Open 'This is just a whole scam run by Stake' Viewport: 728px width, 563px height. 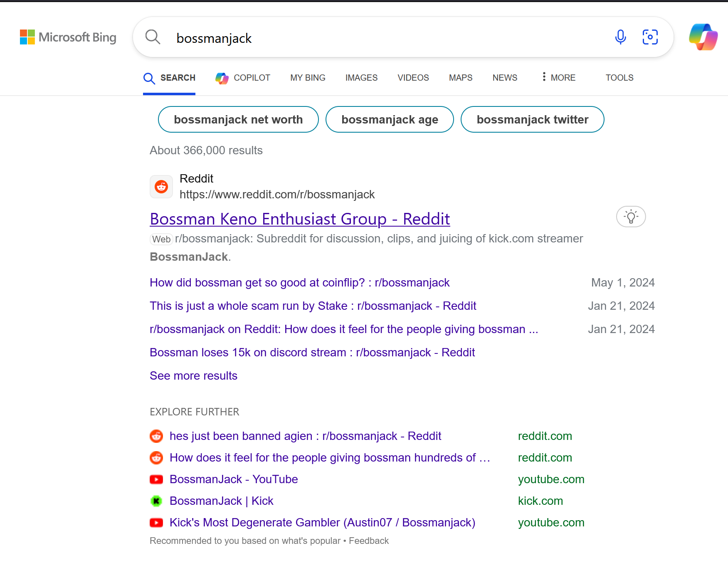point(313,306)
